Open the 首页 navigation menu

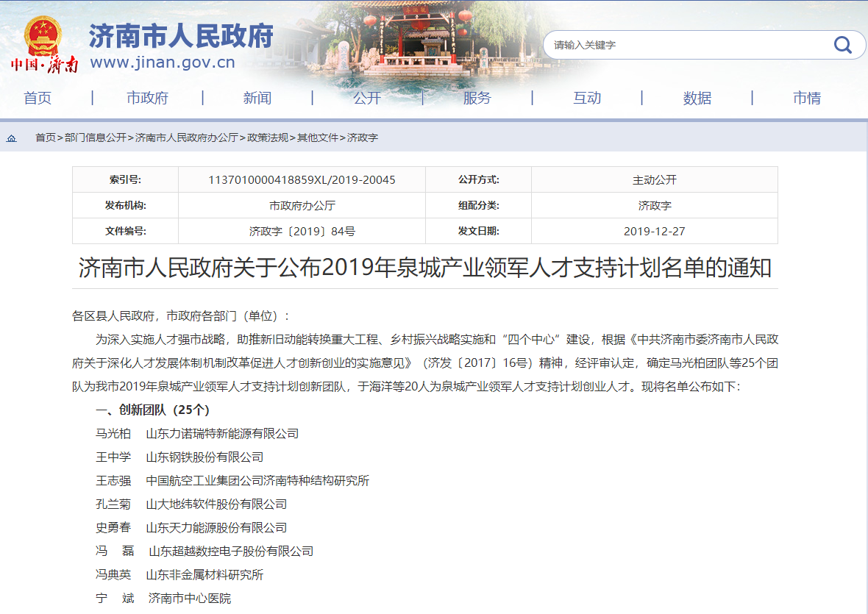38,98
